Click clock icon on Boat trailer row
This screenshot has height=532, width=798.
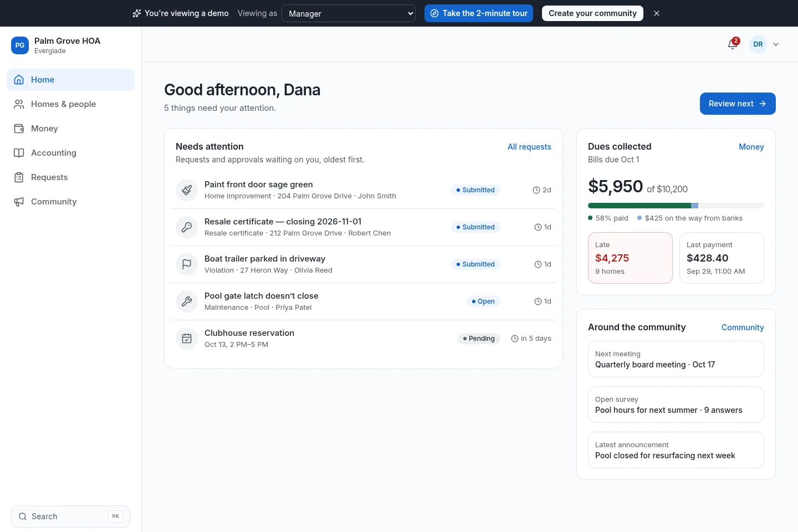[x=538, y=264]
